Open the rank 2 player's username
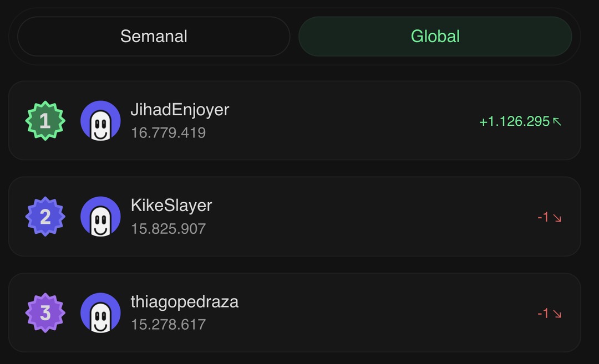Viewport: 599px width, 364px height. (x=171, y=206)
